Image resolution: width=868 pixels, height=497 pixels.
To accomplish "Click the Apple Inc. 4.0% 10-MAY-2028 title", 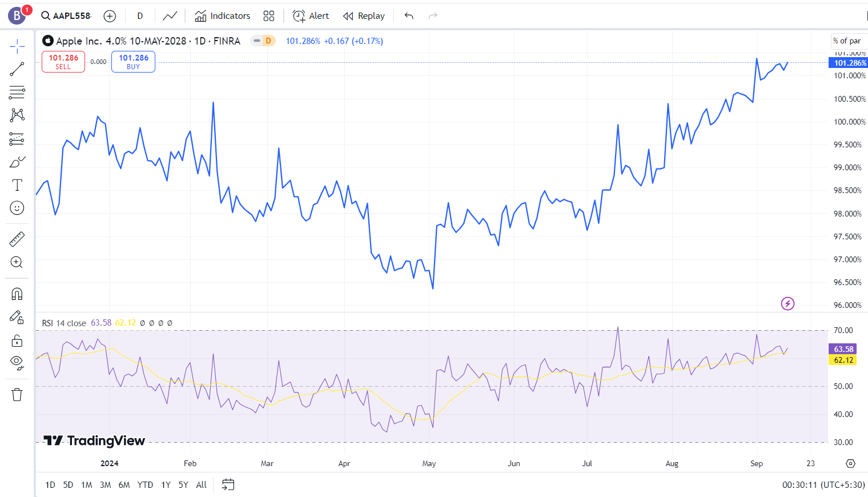I will (121, 41).
